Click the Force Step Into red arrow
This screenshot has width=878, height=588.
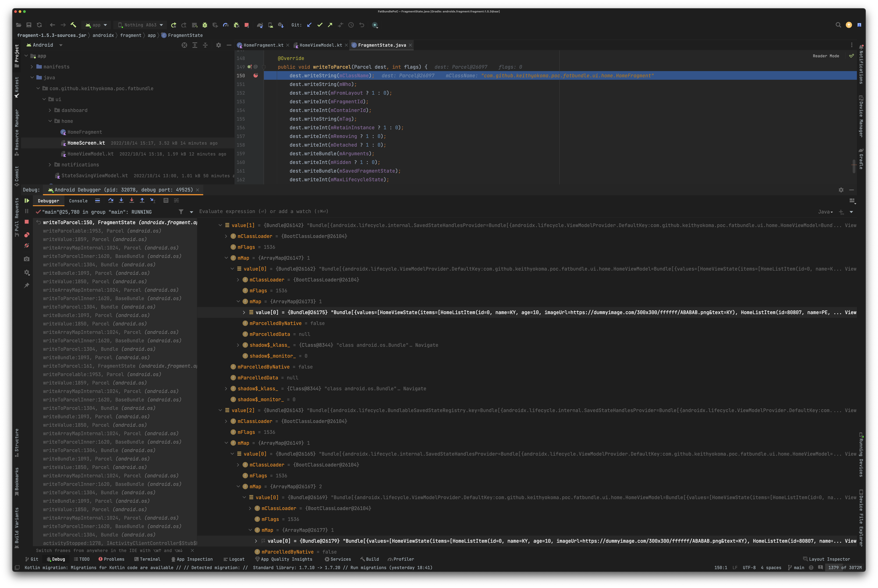click(132, 201)
